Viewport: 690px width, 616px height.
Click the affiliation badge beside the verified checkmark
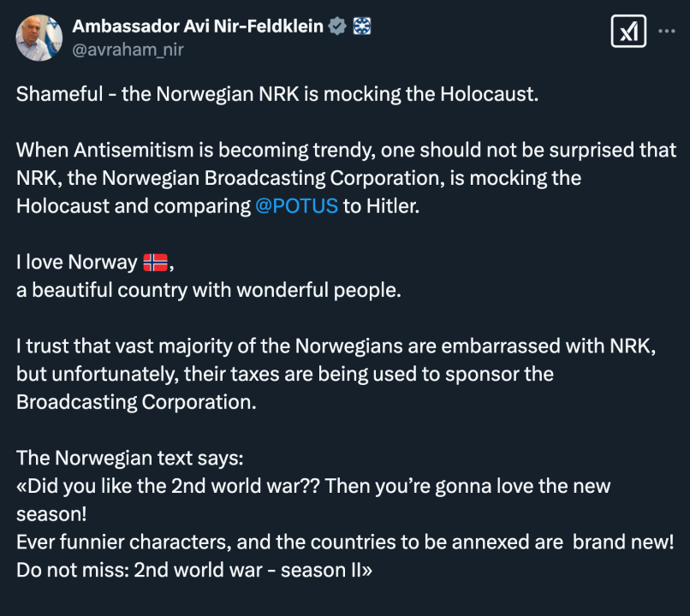click(361, 27)
